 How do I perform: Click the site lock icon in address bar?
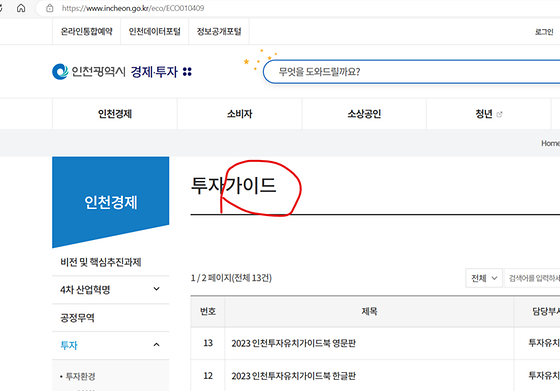click(50, 8)
